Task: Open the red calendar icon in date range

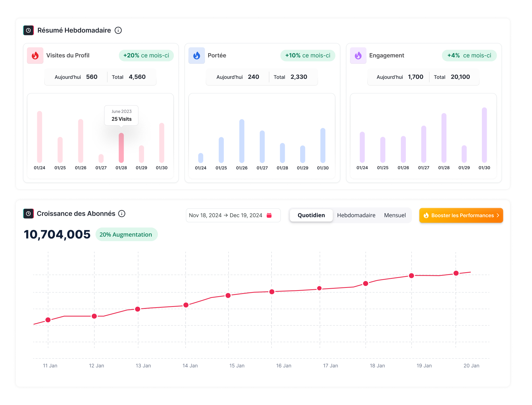Action: [269, 215]
